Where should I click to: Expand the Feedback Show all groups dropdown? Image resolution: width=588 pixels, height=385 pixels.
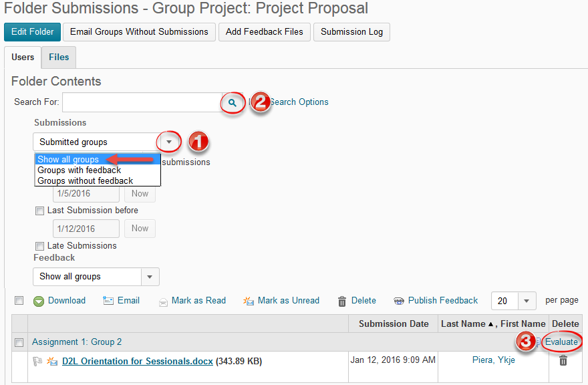pos(150,277)
